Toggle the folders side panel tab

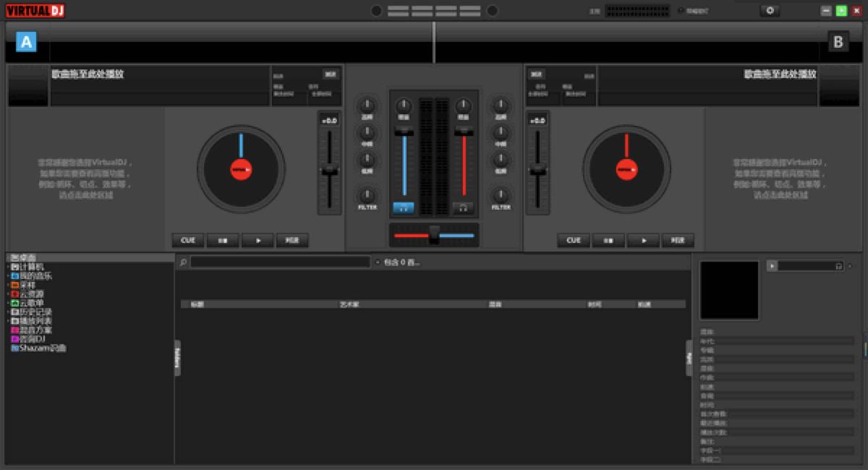click(x=177, y=358)
